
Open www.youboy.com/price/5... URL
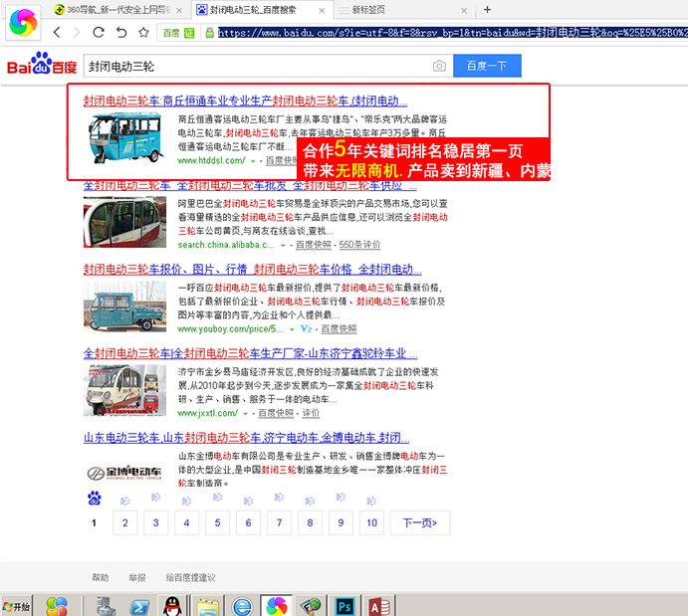click(x=230, y=328)
